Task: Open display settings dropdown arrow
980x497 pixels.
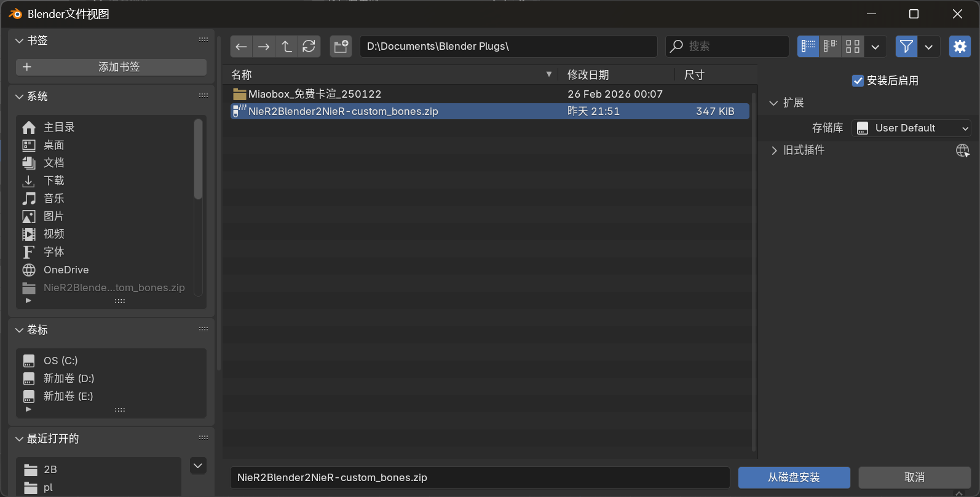Action: click(x=875, y=47)
